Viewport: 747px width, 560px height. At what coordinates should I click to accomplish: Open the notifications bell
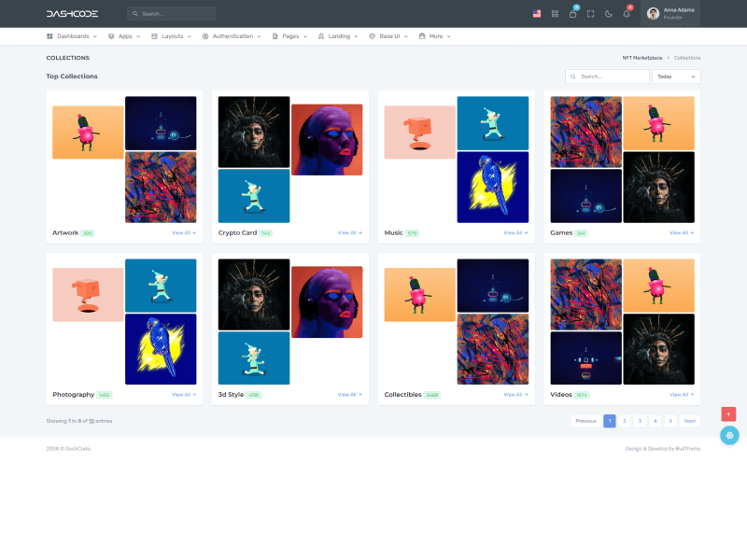(626, 14)
